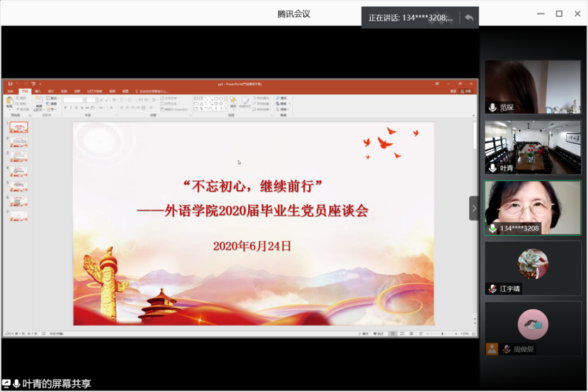Click the zoom slider in the PowerPoint status bar
The image size is (588, 392).
(442, 333)
